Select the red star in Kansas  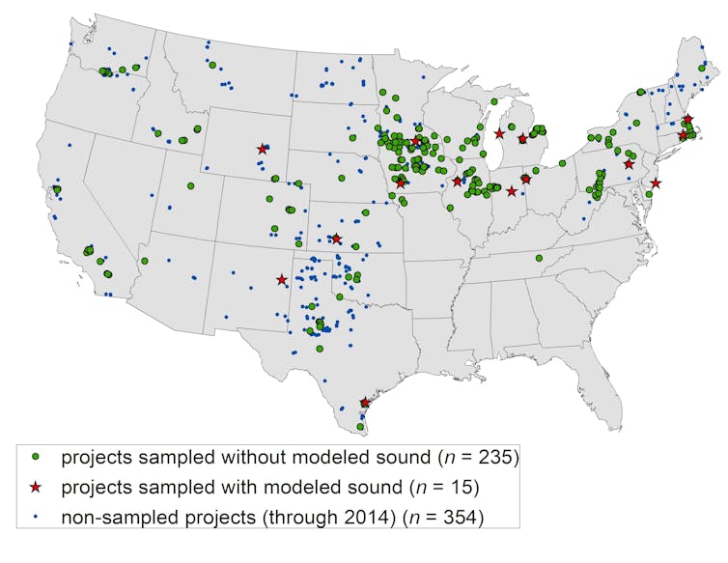click(336, 239)
